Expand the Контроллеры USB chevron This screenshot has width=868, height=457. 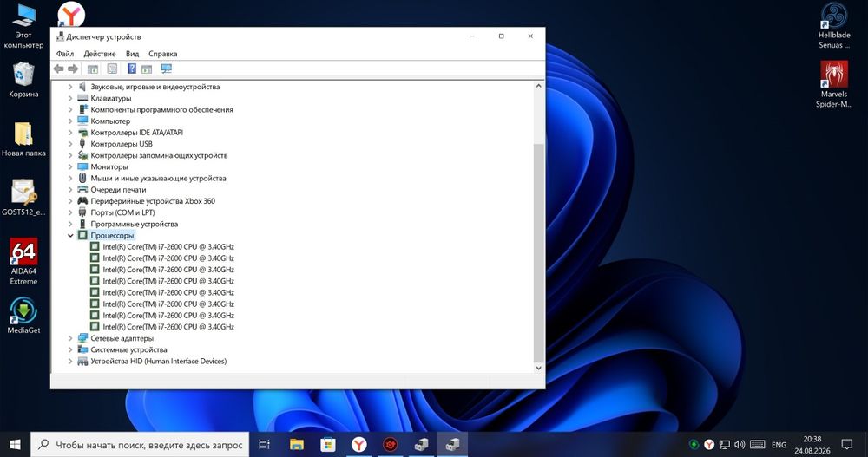click(x=70, y=144)
